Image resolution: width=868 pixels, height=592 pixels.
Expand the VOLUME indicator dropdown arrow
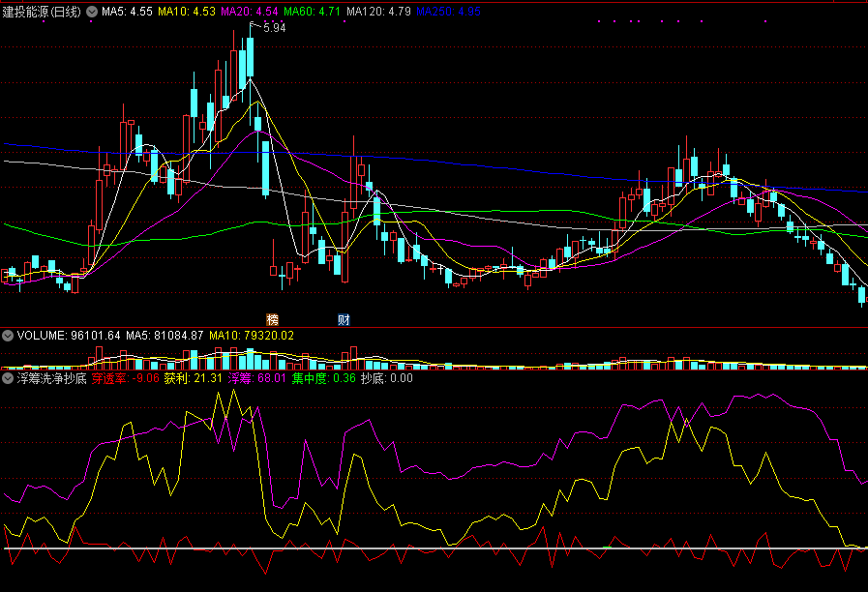8,336
